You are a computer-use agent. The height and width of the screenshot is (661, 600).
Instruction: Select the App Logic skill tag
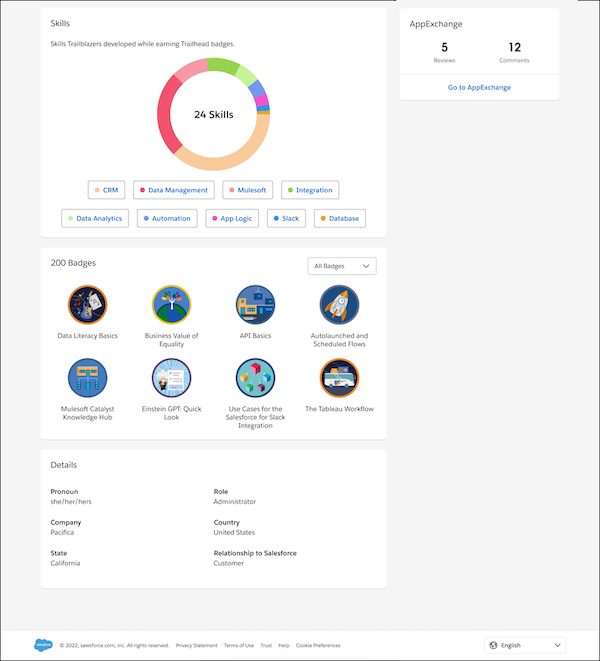[232, 218]
